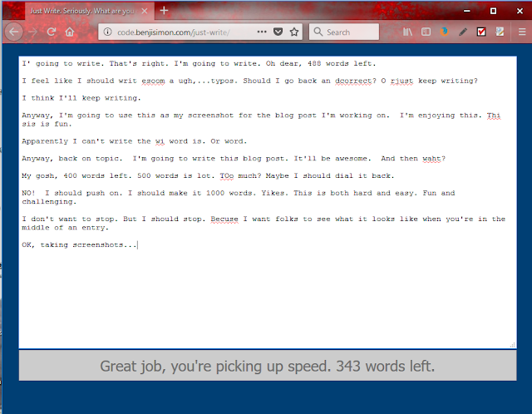Show site information for code.benjisimon.com

pos(107,32)
